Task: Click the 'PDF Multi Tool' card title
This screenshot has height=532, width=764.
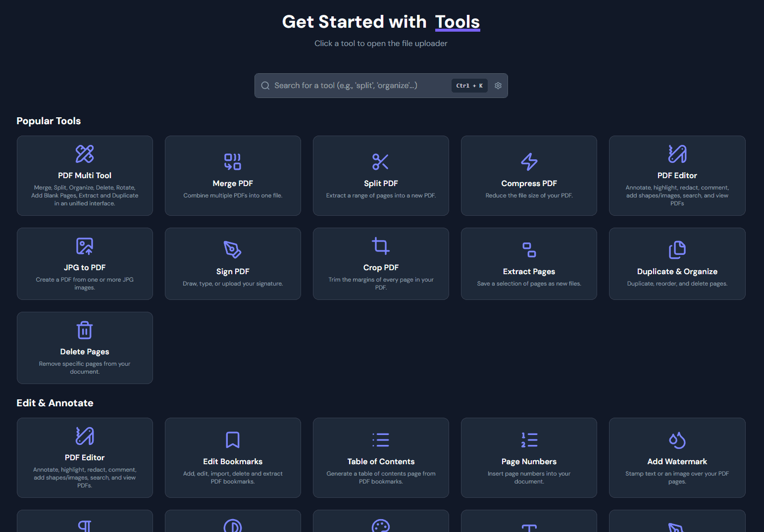Action: tap(85, 175)
